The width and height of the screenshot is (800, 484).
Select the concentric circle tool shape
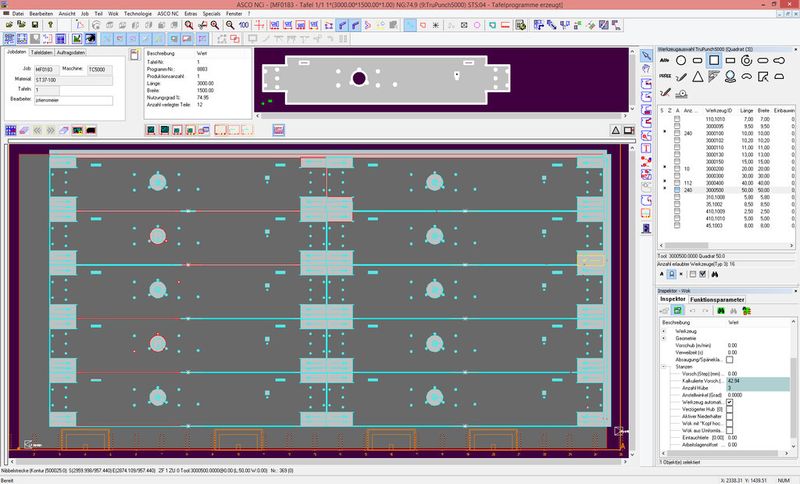coord(746,60)
